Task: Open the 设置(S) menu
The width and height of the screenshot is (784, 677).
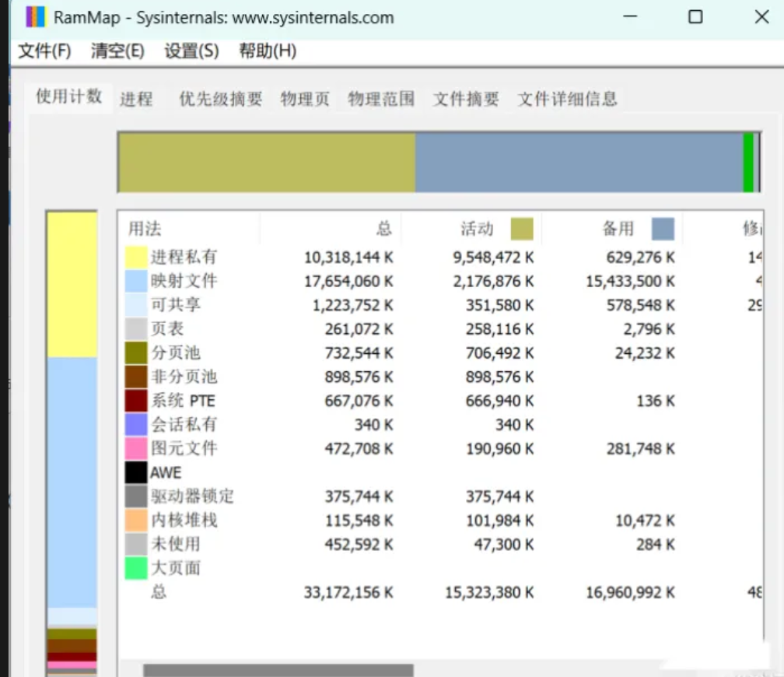Action: point(191,51)
